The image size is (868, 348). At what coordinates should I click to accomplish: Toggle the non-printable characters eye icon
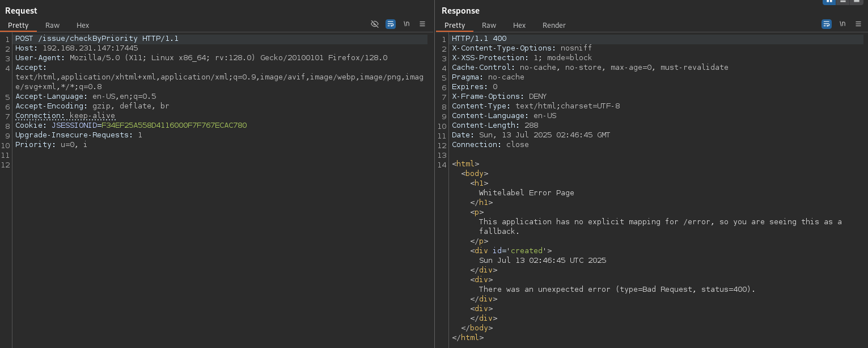pyautogui.click(x=375, y=24)
